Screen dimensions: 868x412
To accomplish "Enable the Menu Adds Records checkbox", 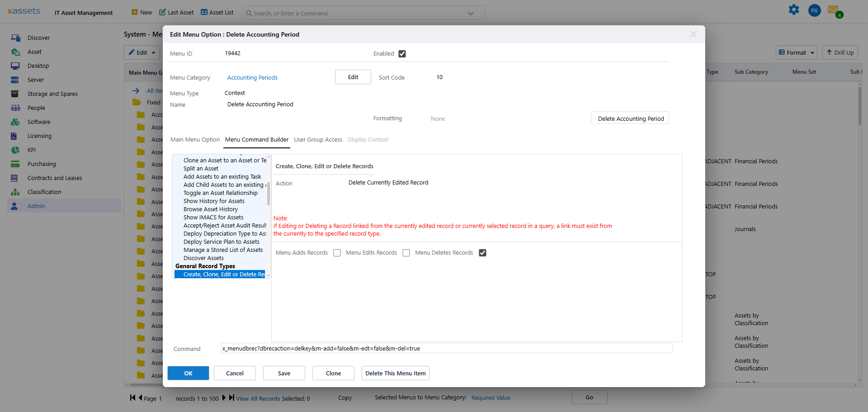I will click(337, 253).
